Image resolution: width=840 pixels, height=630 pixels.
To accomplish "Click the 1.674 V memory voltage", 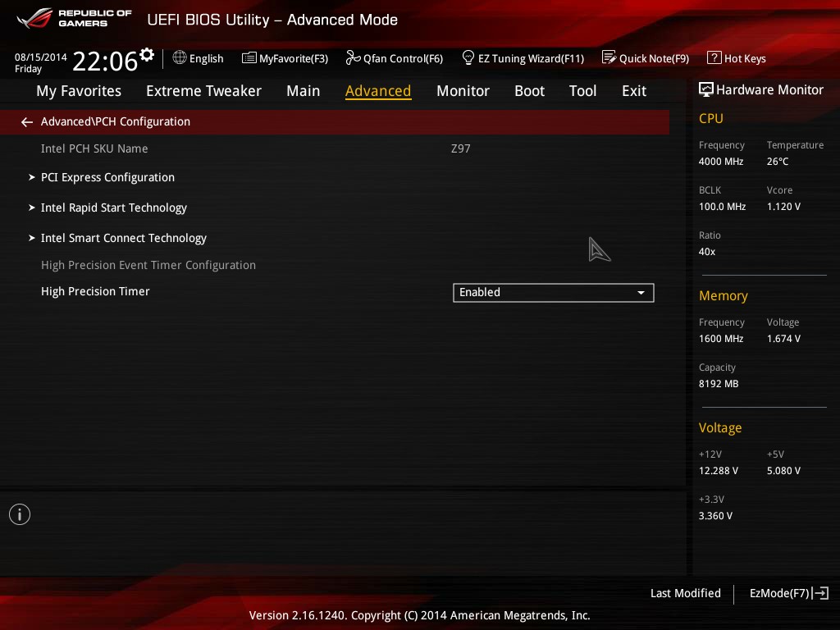I will (783, 339).
